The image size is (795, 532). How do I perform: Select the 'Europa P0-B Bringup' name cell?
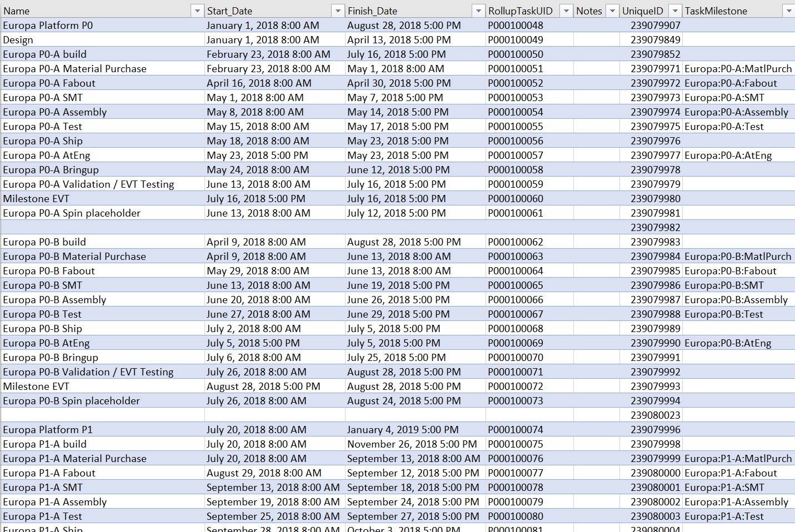point(103,357)
